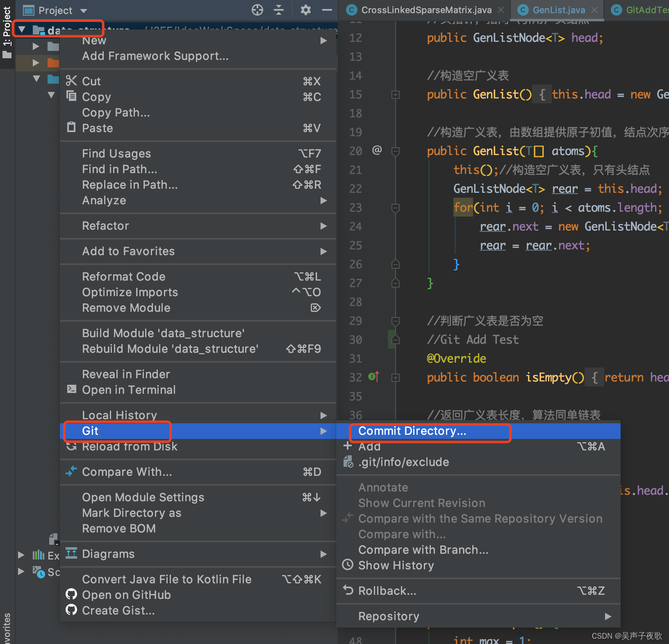Screen dimensions: 669x644
Task: Select the Git menu entry
Action: click(x=198, y=431)
